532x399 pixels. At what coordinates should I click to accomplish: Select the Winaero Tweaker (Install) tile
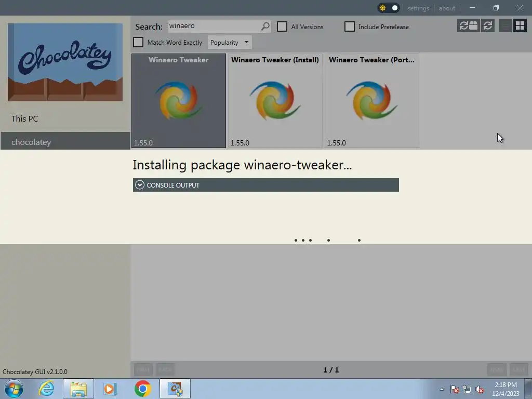click(x=275, y=101)
